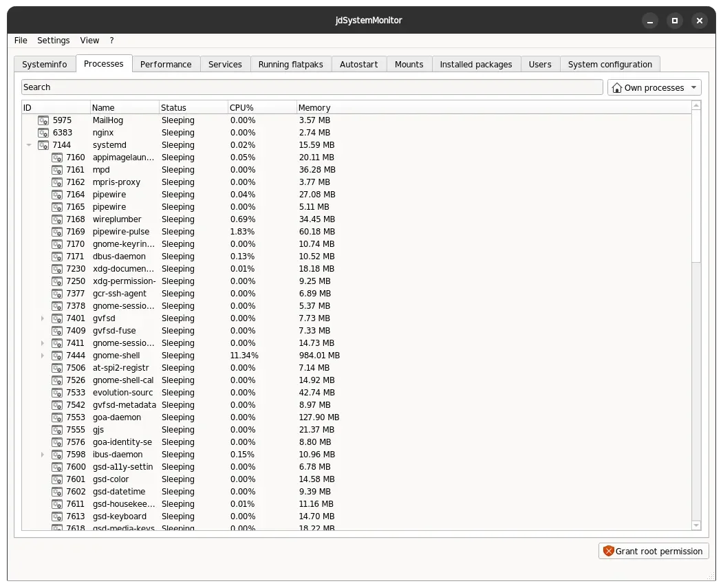Click the goa-daemon process icon

(x=57, y=417)
